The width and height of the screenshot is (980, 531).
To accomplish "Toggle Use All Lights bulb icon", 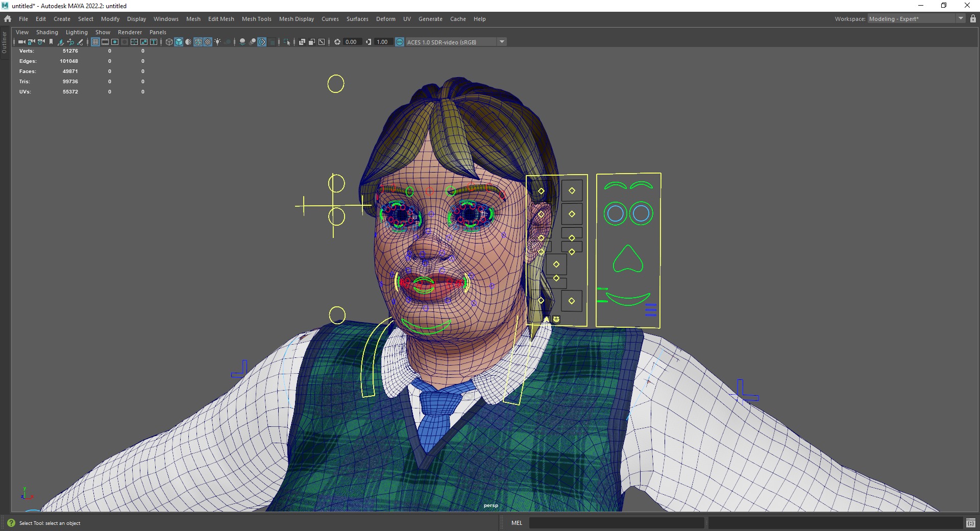I will 217,42.
